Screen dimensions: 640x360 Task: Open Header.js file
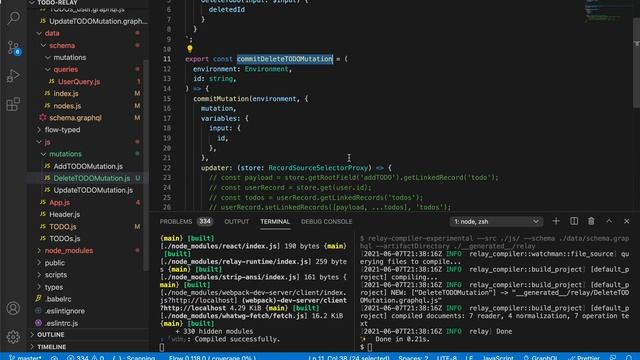tap(64, 214)
